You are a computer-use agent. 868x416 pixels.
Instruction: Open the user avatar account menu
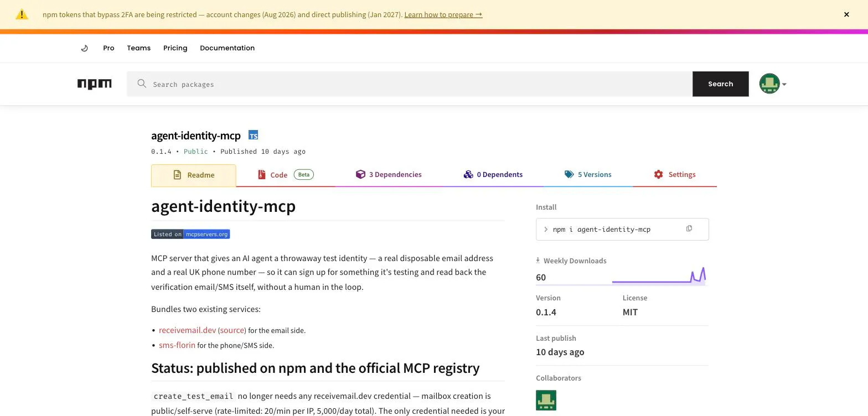773,84
